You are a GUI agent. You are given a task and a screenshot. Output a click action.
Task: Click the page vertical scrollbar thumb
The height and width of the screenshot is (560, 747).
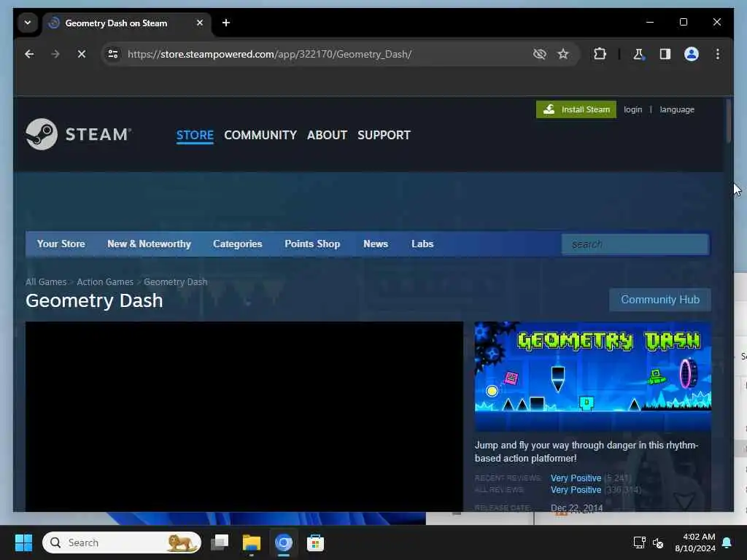[729, 121]
